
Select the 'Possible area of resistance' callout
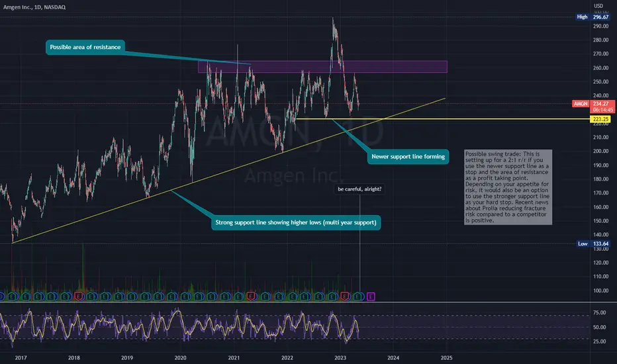coord(85,47)
